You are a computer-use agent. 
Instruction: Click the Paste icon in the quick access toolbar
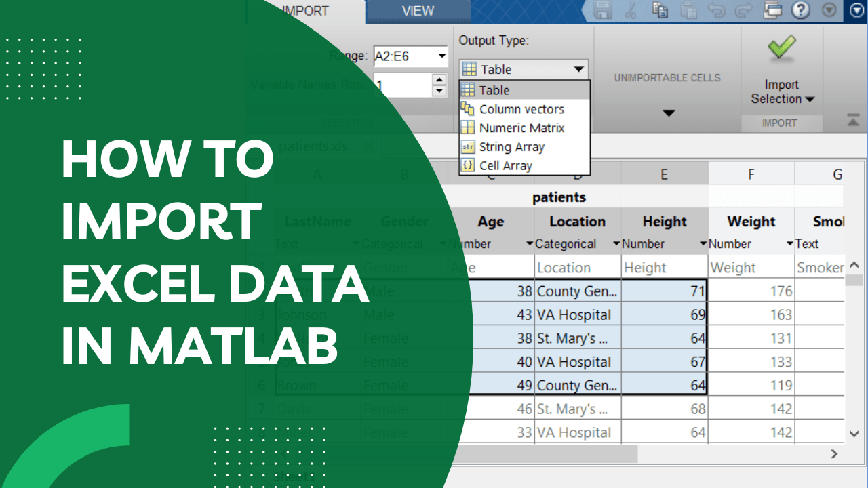pyautogui.click(x=688, y=11)
